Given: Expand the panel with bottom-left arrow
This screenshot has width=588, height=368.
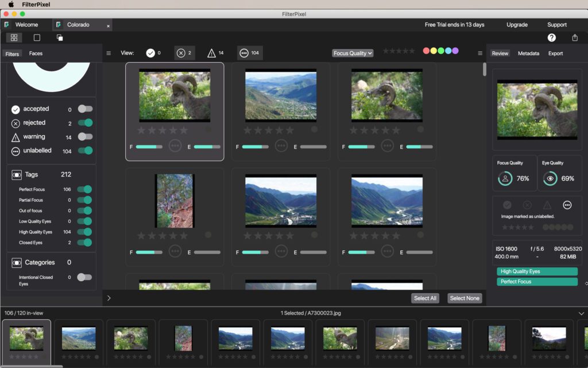Looking at the screenshot, I should (x=109, y=298).
